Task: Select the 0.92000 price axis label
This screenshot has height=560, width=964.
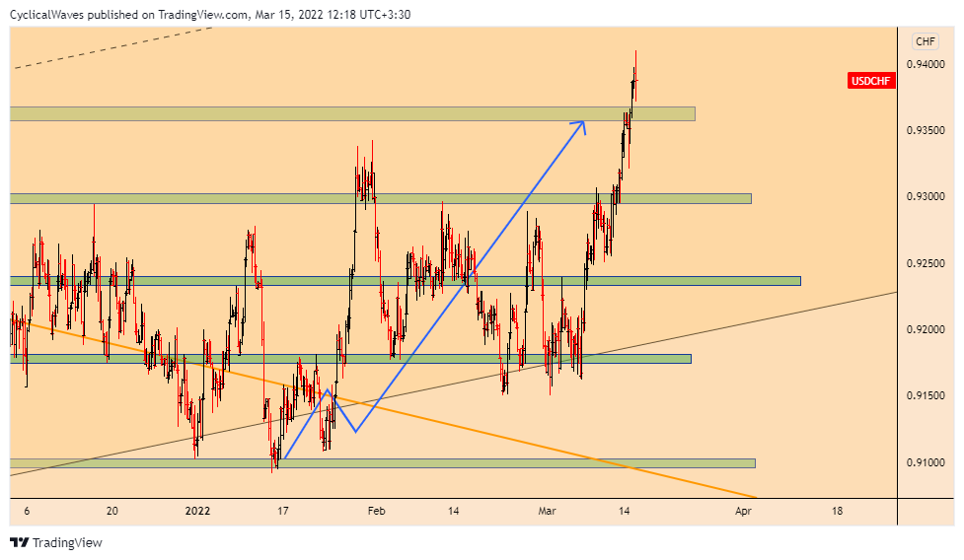Action: 930,329
